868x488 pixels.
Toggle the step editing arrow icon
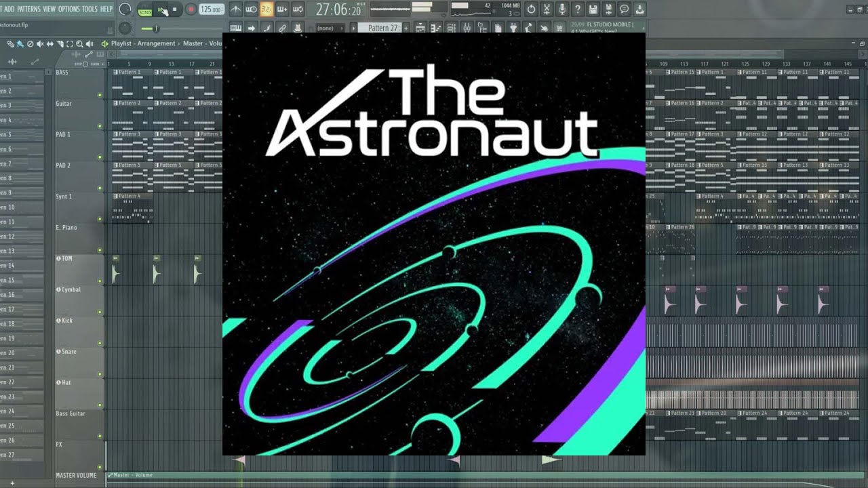[x=251, y=28]
